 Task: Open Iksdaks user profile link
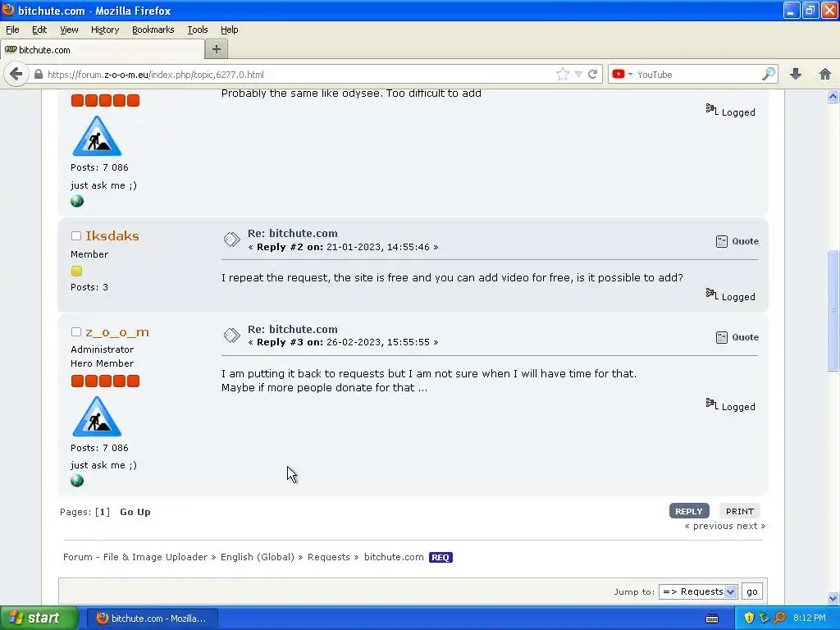point(112,235)
